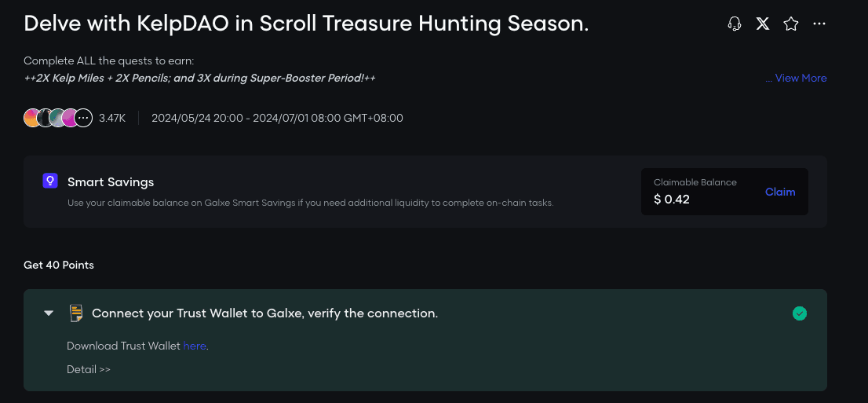Open Detail >> for the Trust Wallet task
868x403 pixels.
[89, 369]
